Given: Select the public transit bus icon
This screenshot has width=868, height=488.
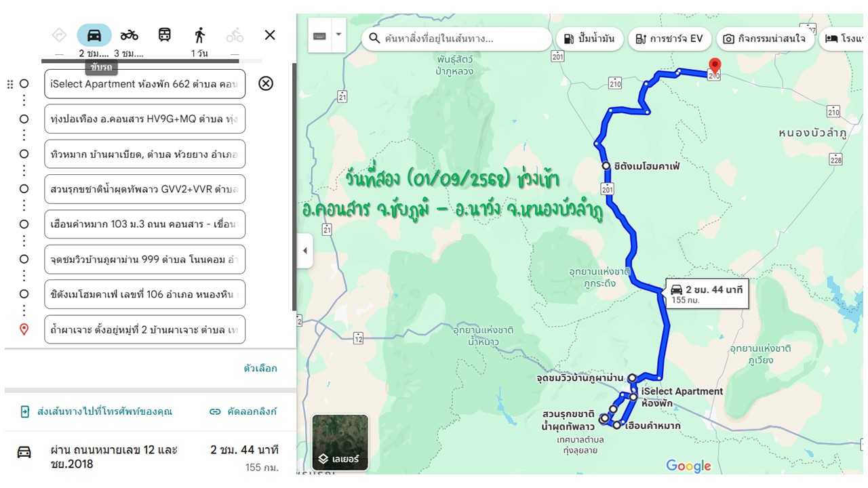Looking at the screenshot, I should click(x=165, y=35).
